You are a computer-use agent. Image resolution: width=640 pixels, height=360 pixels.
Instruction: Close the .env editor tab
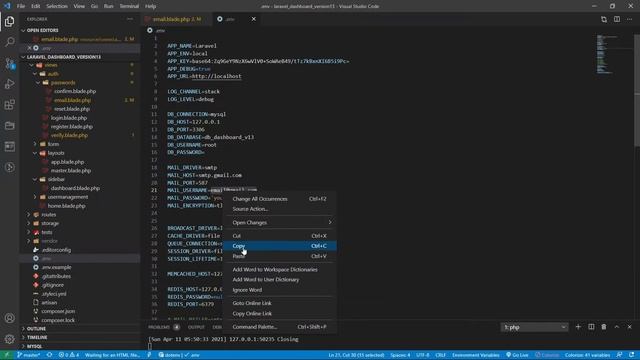point(253,19)
